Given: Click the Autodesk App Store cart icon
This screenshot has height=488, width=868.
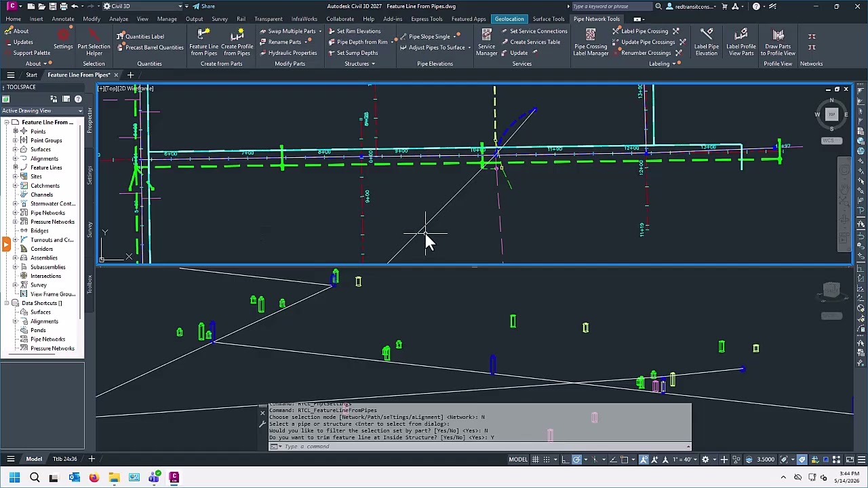Looking at the screenshot, I should [x=725, y=6].
